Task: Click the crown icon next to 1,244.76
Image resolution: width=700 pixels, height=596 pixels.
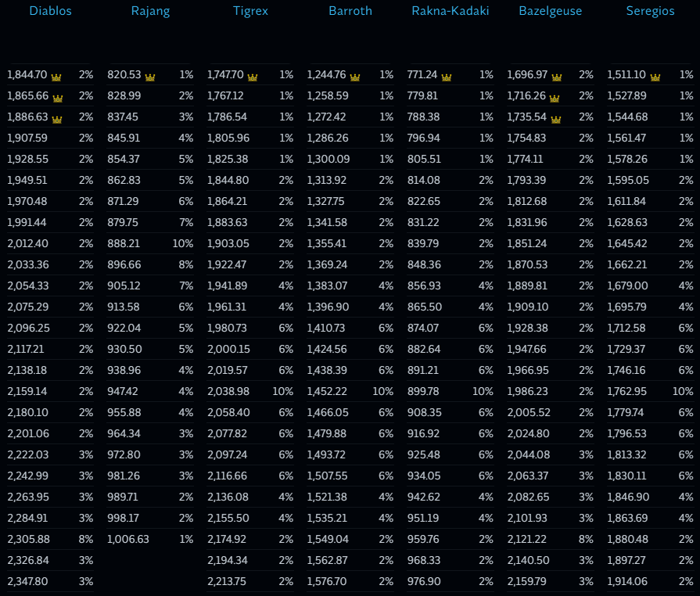Action: (355, 77)
